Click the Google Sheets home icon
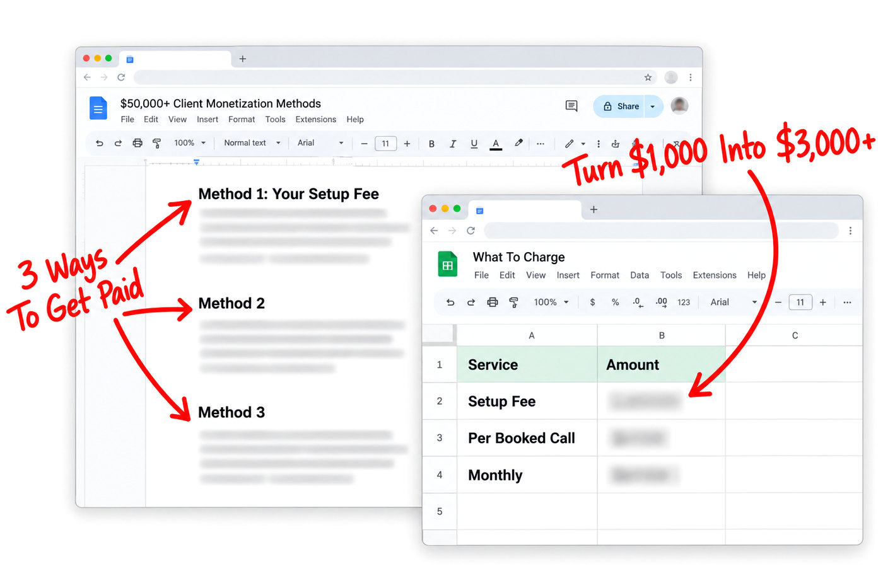The width and height of the screenshot is (883, 588). [447, 265]
